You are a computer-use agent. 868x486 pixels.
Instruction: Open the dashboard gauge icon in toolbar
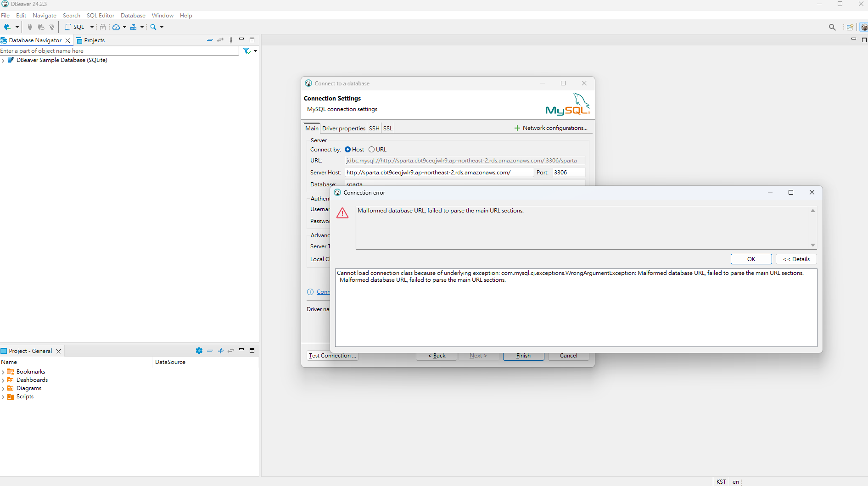click(116, 27)
